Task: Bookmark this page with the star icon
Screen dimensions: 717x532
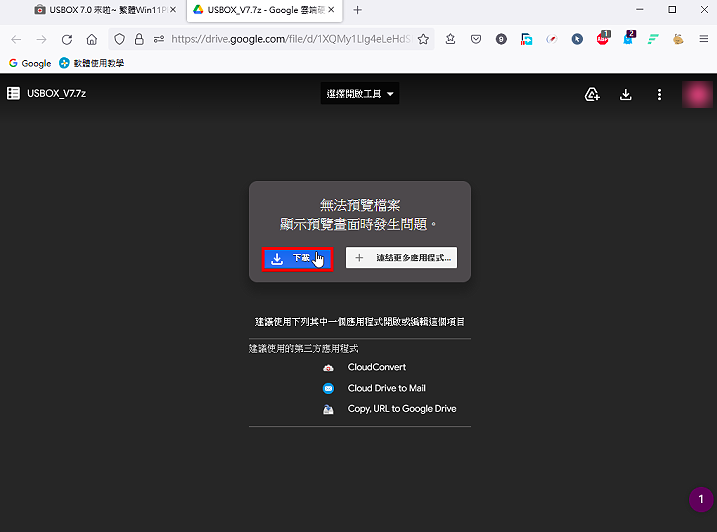Action: point(423,39)
